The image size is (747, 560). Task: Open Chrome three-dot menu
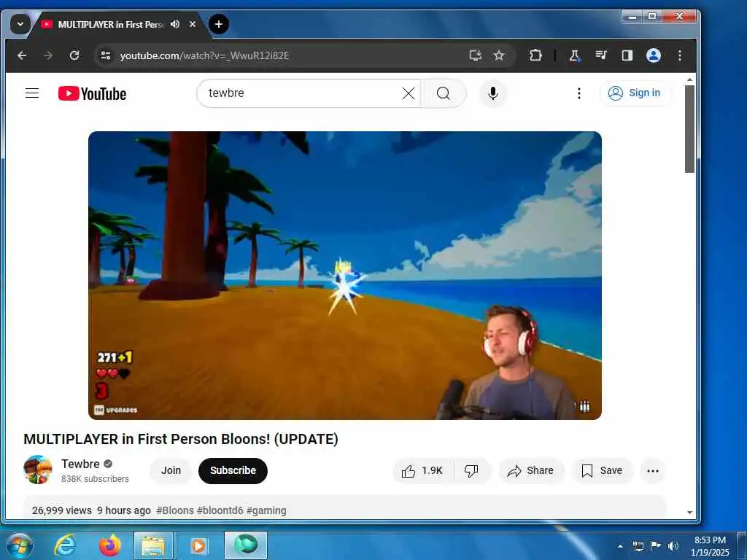pos(680,55)
